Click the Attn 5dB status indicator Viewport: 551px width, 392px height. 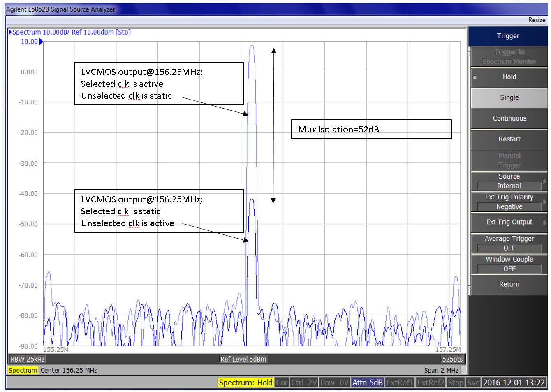coord(367,382)
